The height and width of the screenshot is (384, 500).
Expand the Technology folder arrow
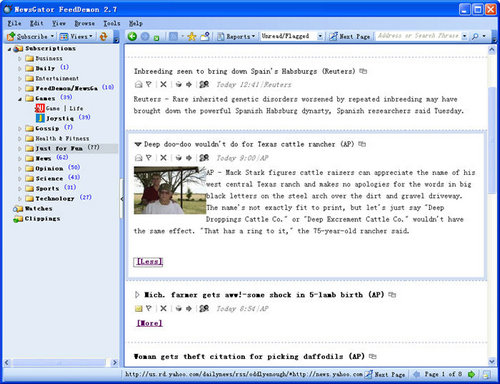pos(20,199)
